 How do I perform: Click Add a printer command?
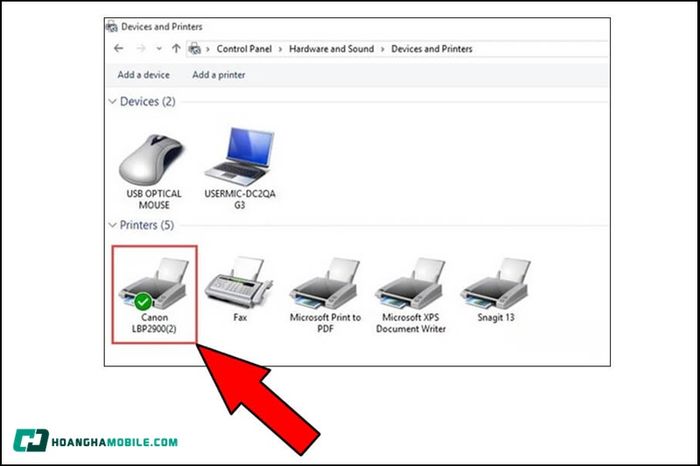219,75
